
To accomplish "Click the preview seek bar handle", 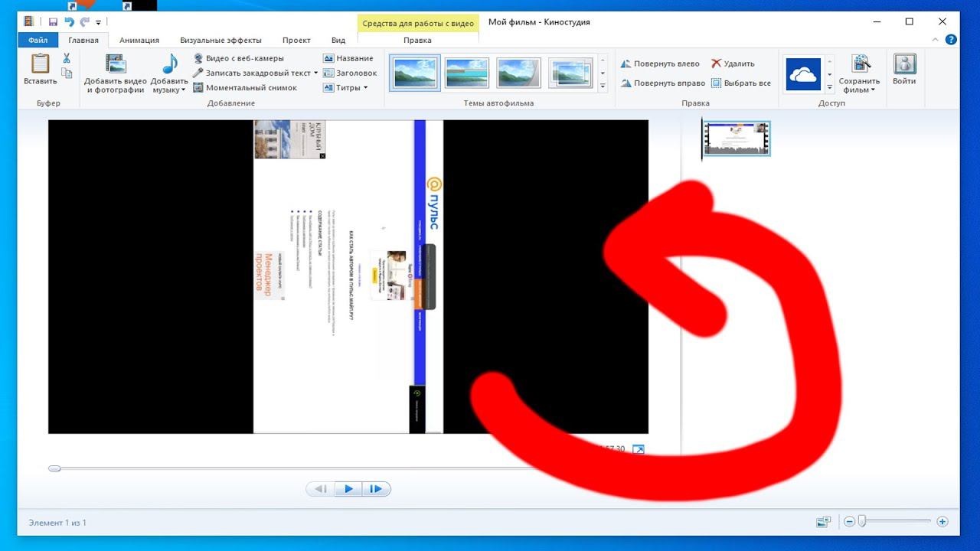I will (54, 468).
